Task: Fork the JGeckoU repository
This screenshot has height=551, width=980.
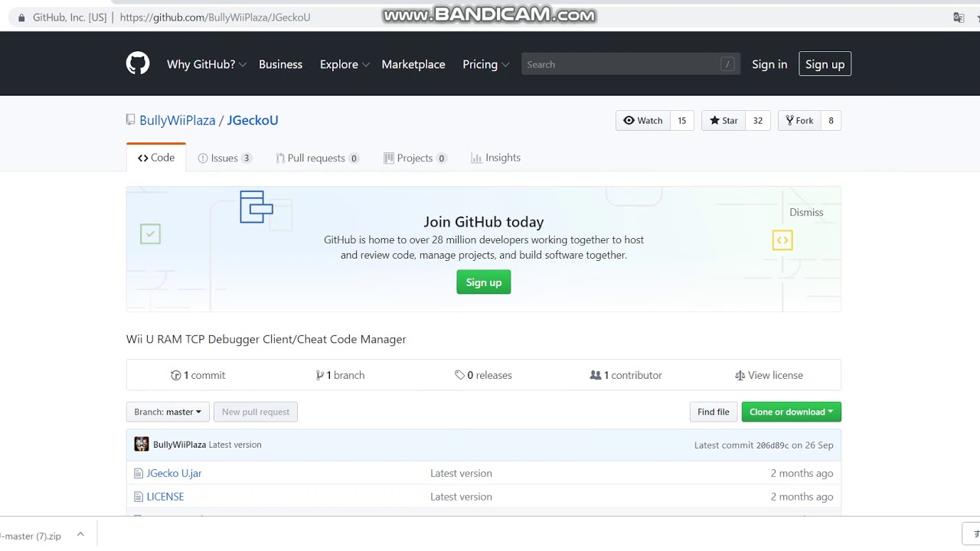Action: (x=799, y=120)
